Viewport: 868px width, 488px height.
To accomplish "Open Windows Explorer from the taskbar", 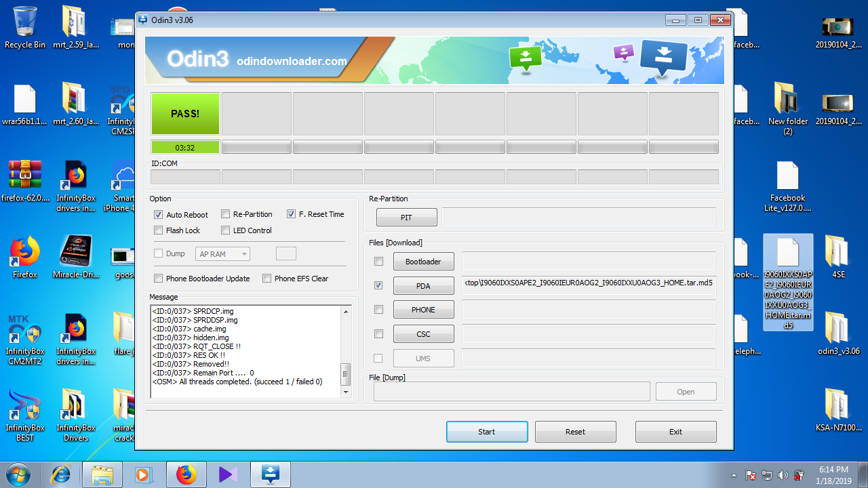I will point(102,474).
